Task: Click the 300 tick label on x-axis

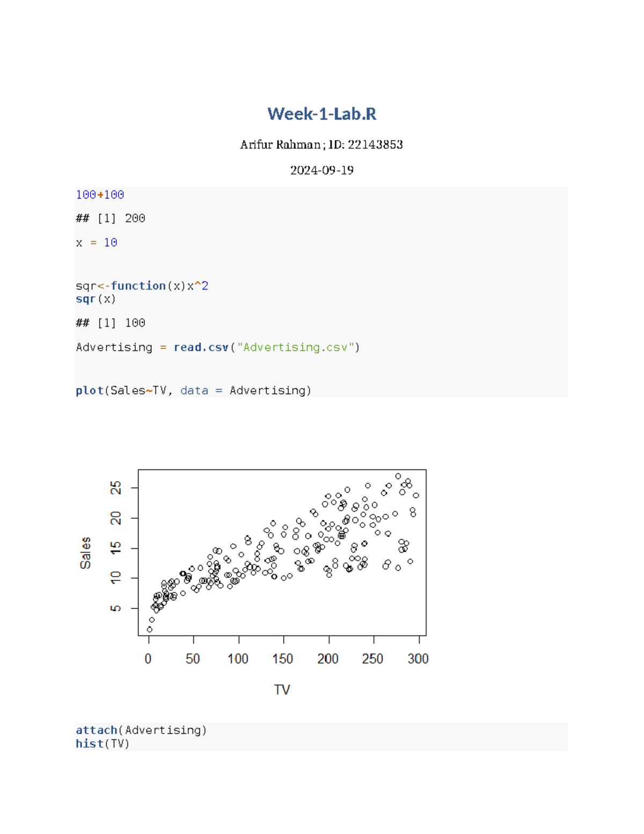Action: 418,659
